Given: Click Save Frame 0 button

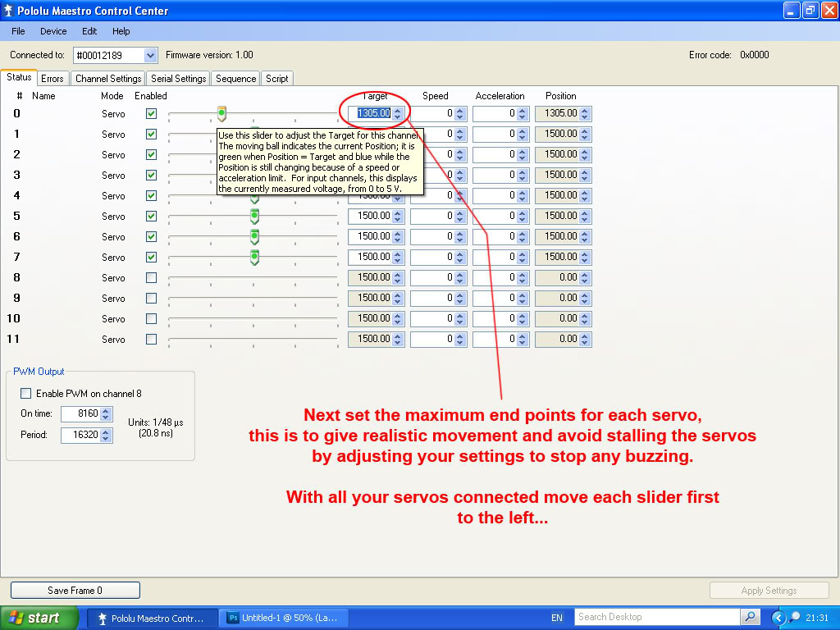Looking at the screenshot, I should tap(75, 591).
